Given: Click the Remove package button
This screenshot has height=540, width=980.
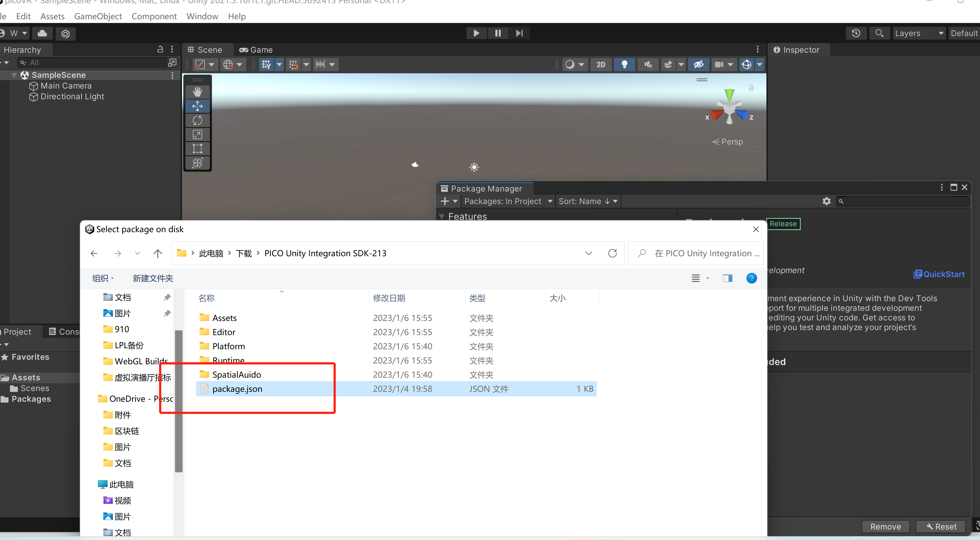Looking at the screenshot, I should pyautogui.click(x=885, y=526).
